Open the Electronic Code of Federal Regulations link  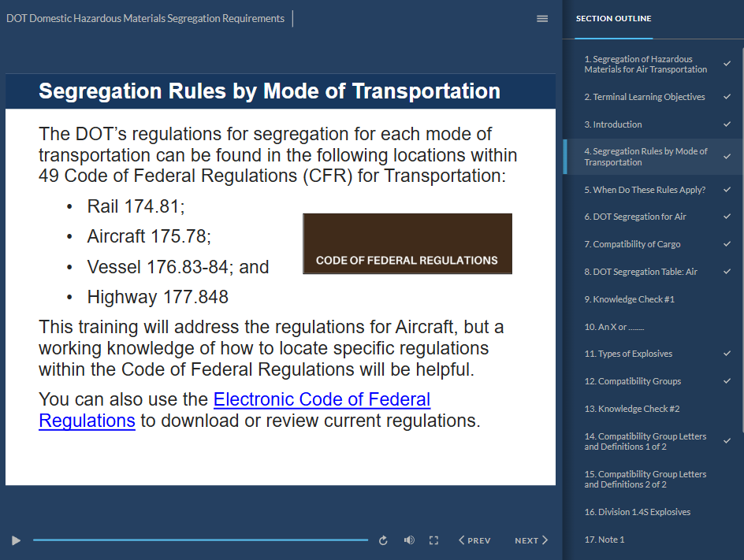click(322, 400)
